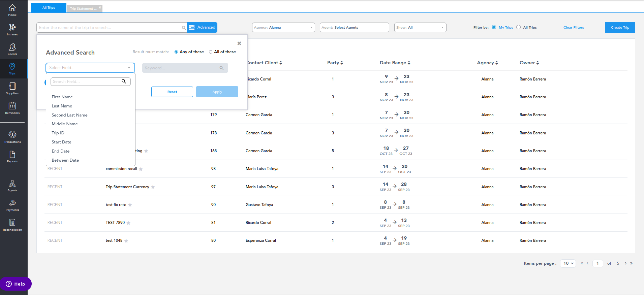Click the Apply button
Screen dimensions: 644x295
point(217,92)
